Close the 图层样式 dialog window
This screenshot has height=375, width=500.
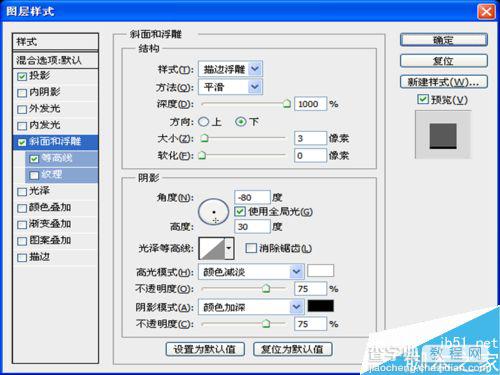tap(486, 12)
